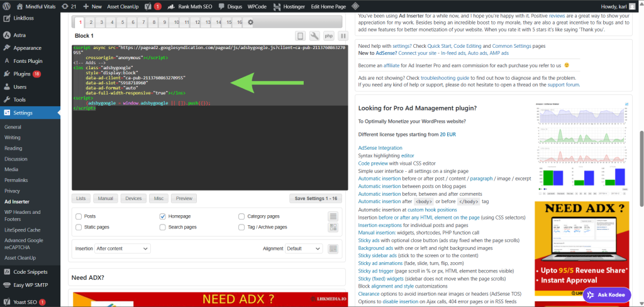The image size is (644, 307).
Task: Click the NEED ADX side banner
Action: pyautogui.click(x=582, y=248)
